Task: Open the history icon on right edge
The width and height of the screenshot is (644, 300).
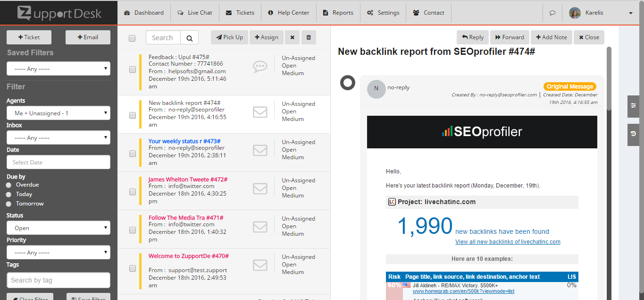Action: [x=633, y=134]
